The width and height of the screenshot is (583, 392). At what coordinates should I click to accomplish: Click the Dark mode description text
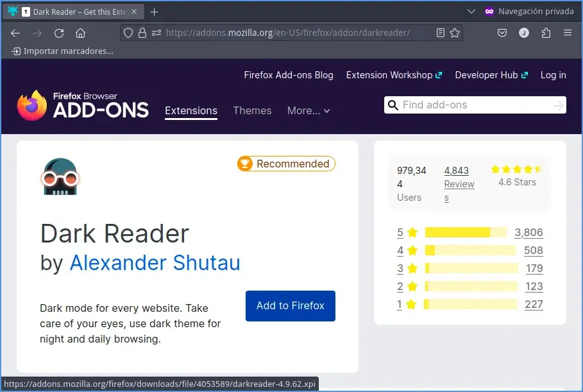tap(130, 323)
